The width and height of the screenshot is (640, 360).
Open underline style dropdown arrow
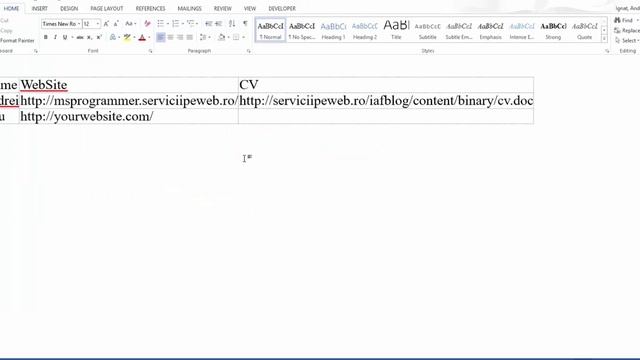(x=72, y=38)
